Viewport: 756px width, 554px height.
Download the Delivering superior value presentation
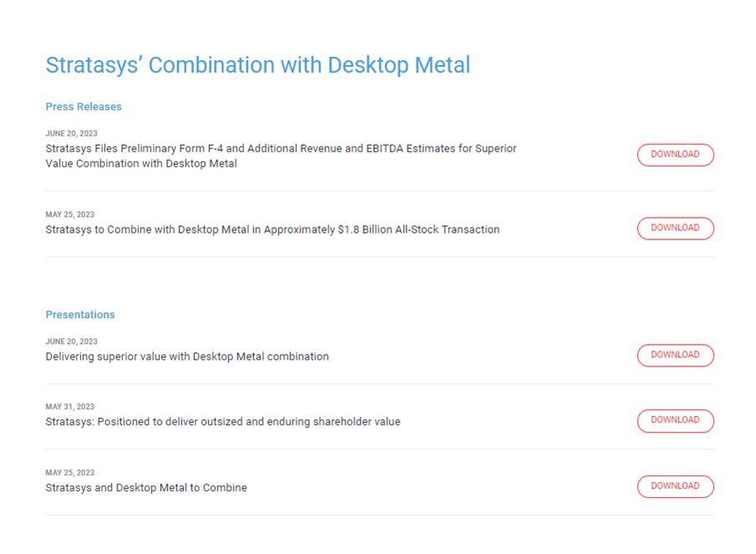coord(675,355)
